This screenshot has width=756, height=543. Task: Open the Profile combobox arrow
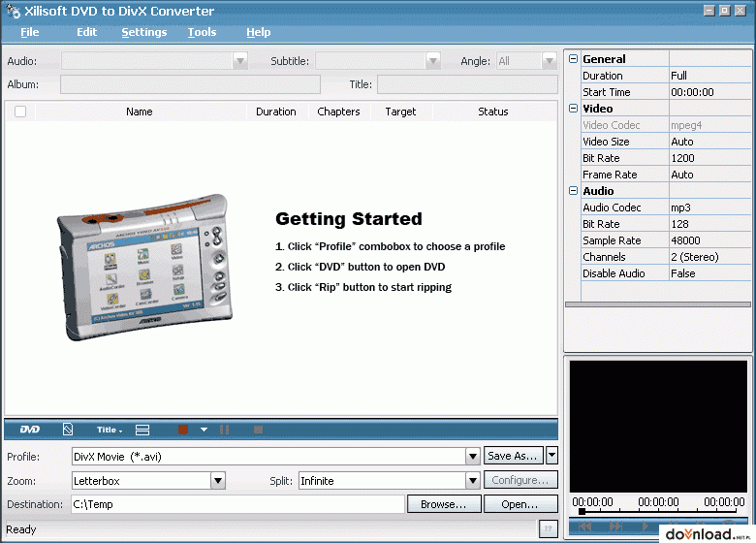473,456
